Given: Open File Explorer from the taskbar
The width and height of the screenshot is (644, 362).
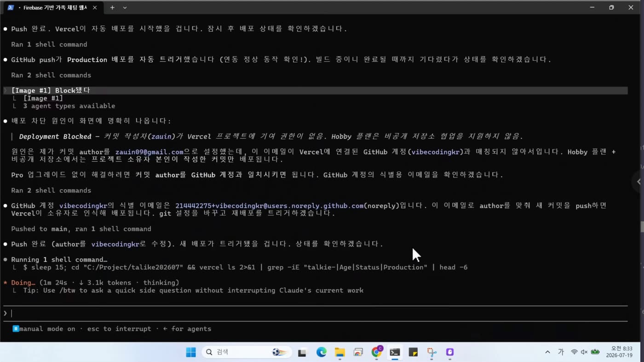Looking at the screenshot, I should click(x=339, y=353).
